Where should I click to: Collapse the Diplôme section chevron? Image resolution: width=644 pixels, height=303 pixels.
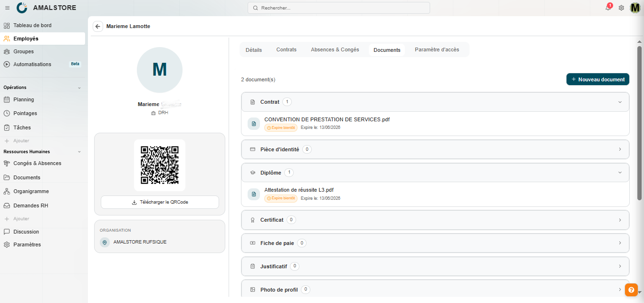coord(620,173)
